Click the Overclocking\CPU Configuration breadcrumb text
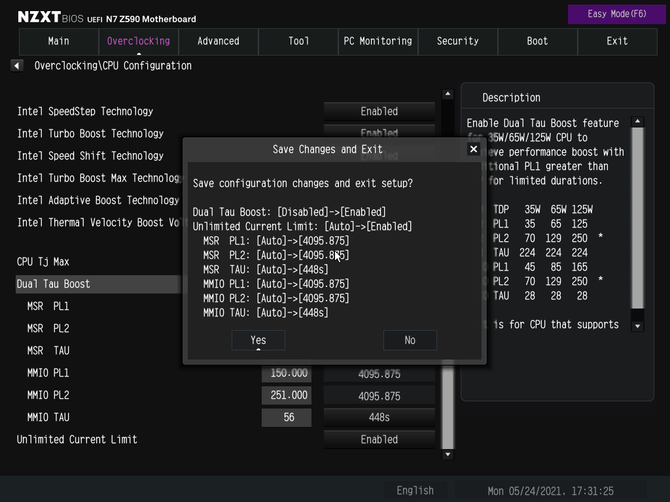This screenshot has width=670, height=502. 113,66
